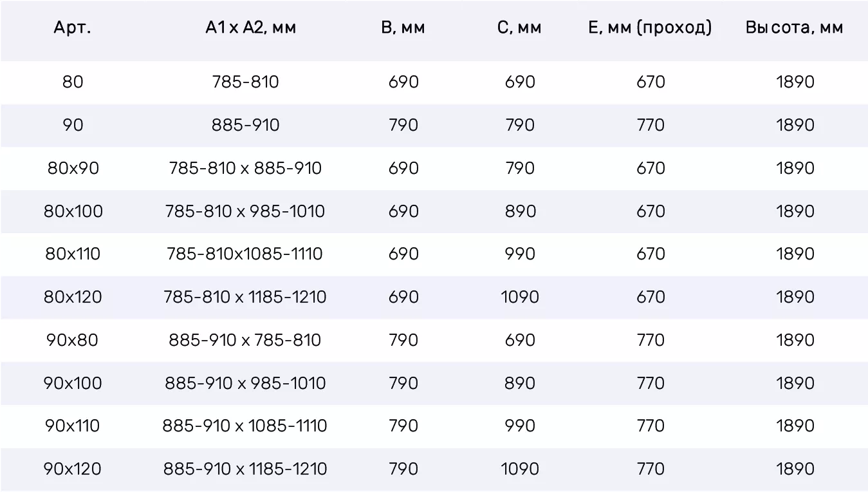
Task: Click the "B, мм" column header
Action: [403, 28]
